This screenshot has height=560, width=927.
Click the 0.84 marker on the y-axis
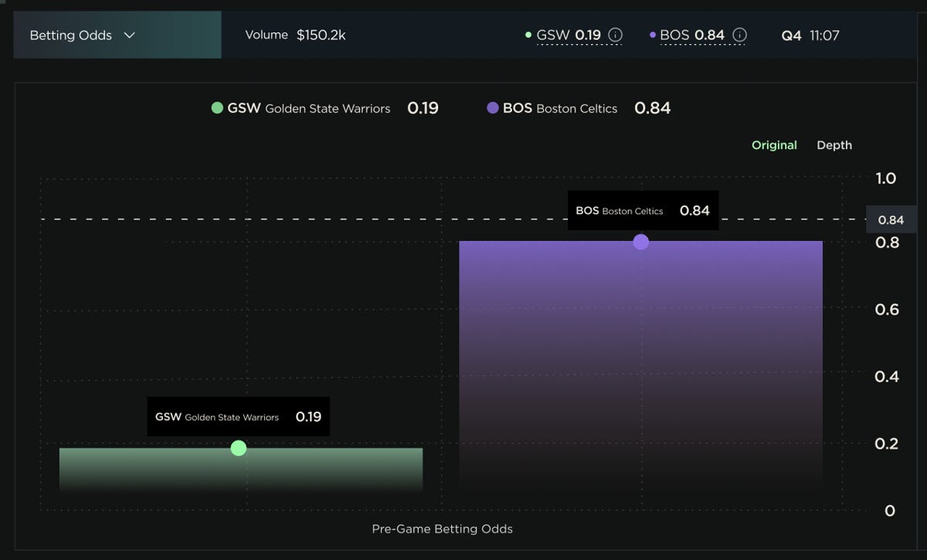(x=891, y=219)
